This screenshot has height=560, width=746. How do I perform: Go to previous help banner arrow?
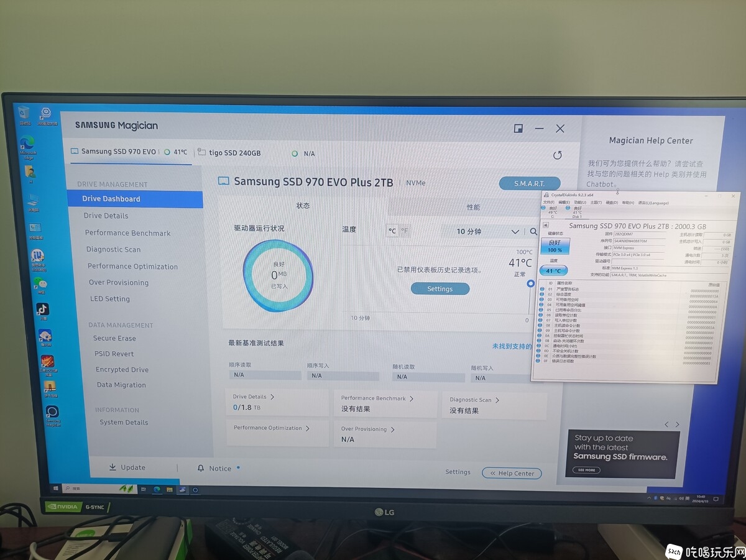point(666,425)
